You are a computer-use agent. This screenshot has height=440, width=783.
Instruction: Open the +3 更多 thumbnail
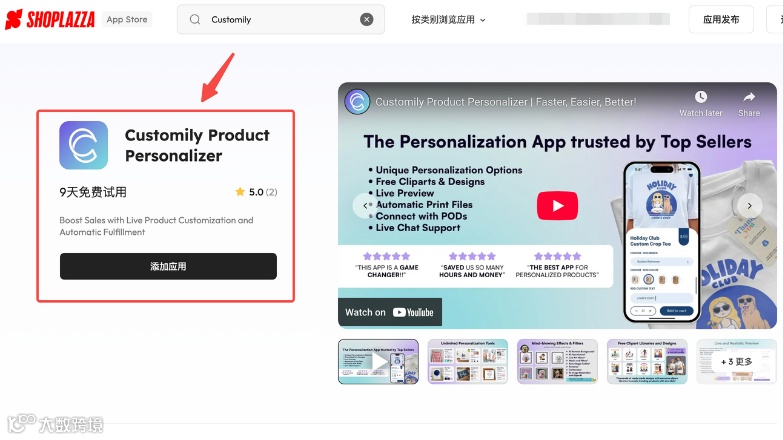737,362
